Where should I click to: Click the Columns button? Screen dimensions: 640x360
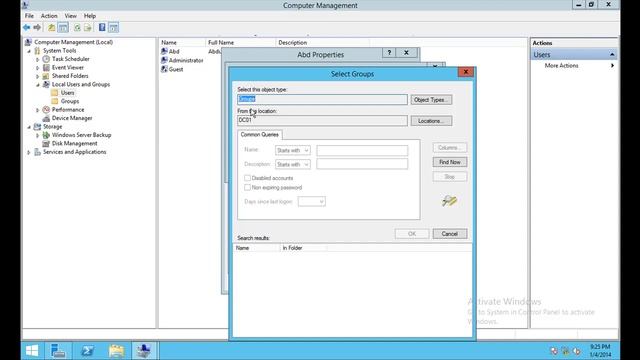pyautogui.click(x=450, y=147)
